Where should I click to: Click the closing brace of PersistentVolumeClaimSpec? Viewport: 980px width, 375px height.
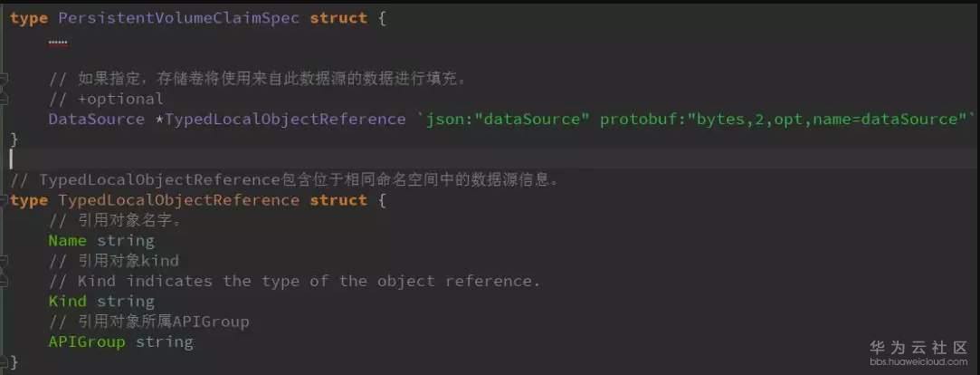[14, 139]
